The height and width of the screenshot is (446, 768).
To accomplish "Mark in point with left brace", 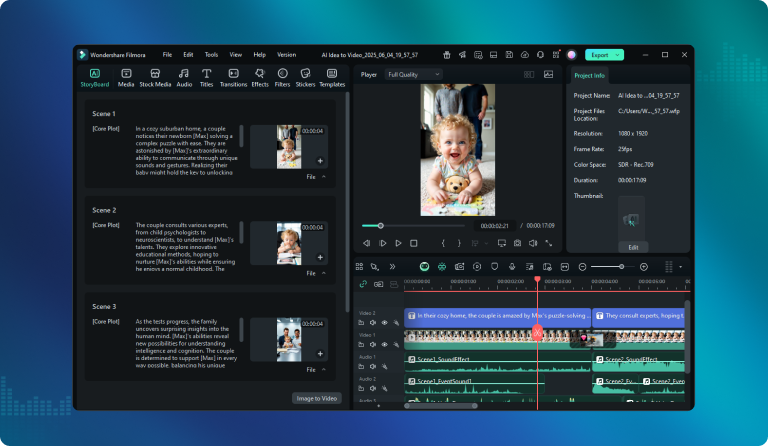I will tap(443, 243).
